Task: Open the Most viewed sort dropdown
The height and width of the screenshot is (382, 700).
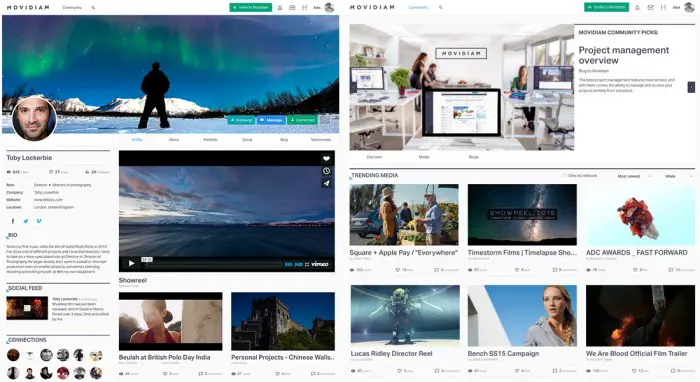Action: [634, 176]
